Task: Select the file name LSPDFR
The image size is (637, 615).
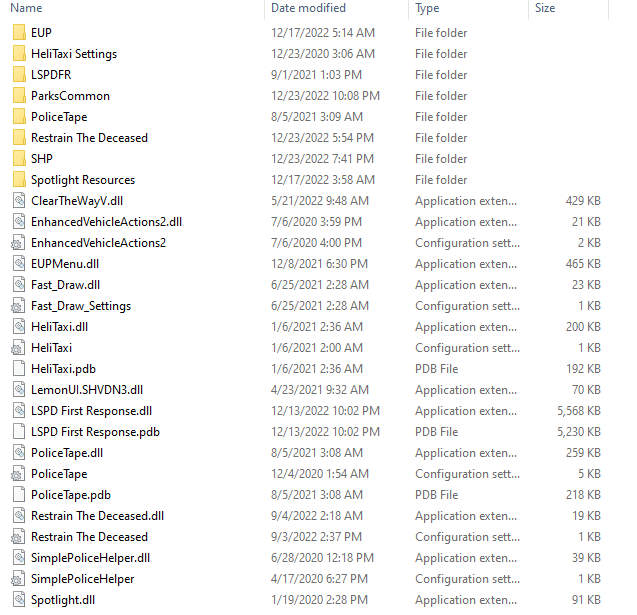Action: coord(51,75)
